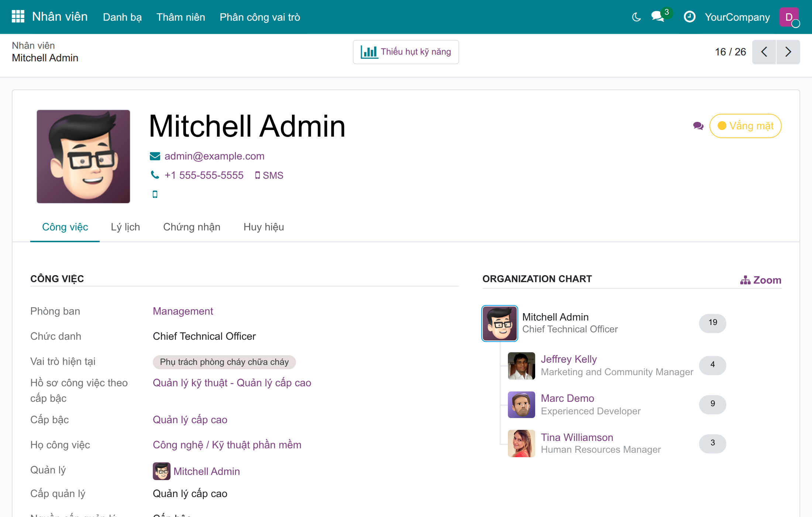This screenshot has height=517, width=812.
Task: Open chat icon beside Vắng mặt status
Action: 698,126
